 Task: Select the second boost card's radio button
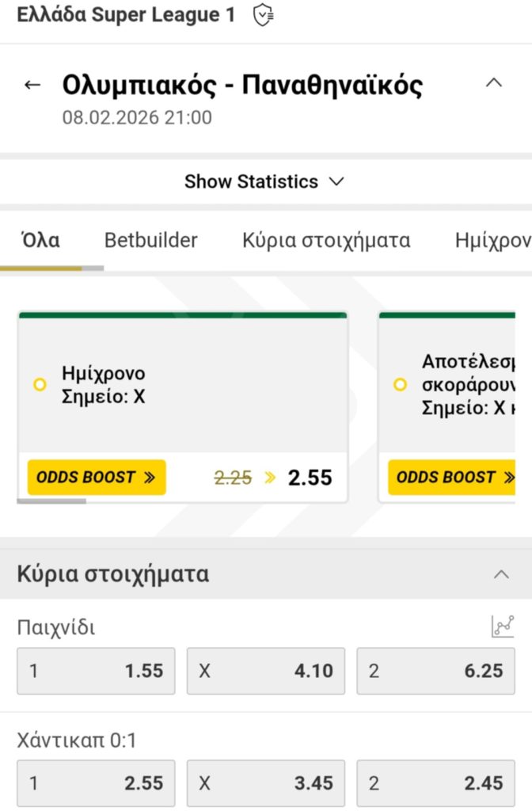tap(399, 385)
